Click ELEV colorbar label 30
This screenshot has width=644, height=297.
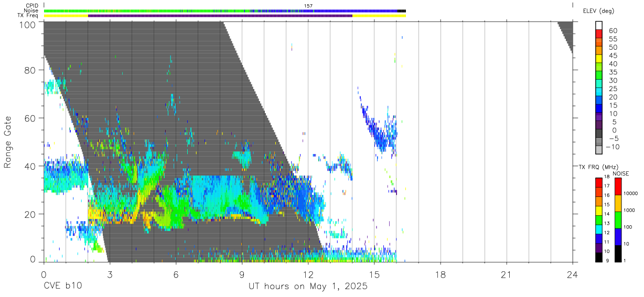[x=613, y=80]
